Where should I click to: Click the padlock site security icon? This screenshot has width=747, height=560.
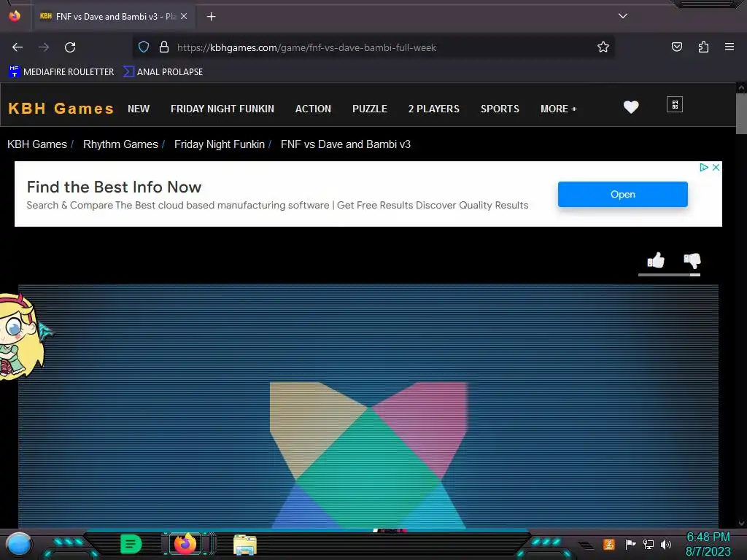pyautogui.click(x=164, y=47)
